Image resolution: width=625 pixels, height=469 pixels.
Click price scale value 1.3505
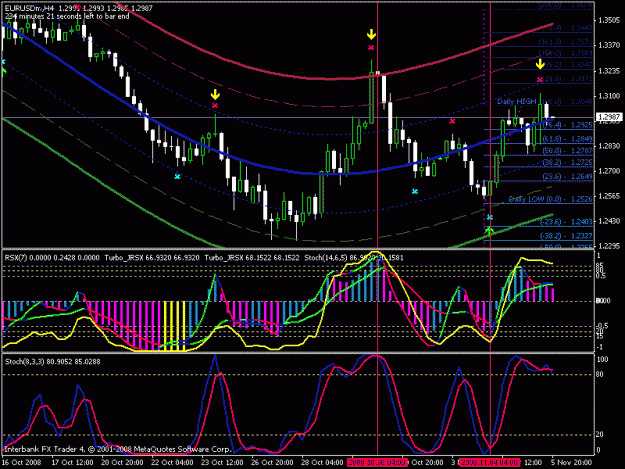point(609,20)
